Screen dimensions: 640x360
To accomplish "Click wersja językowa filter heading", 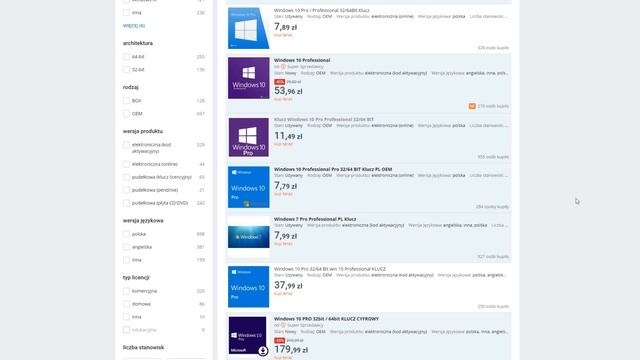I will click(x=143, y=221).
